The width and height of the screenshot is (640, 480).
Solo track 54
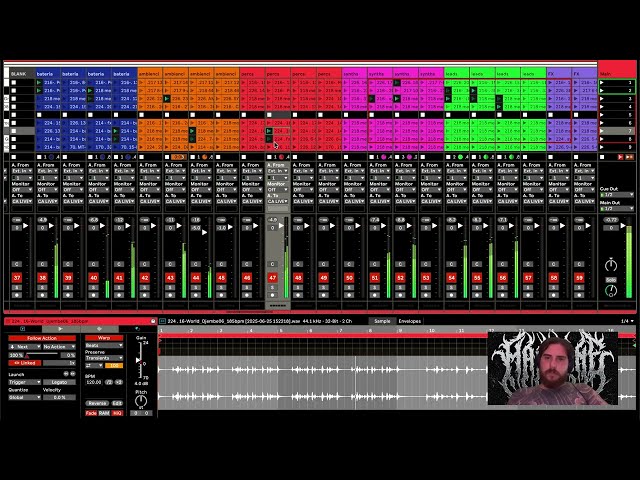[x=451, y=287]
